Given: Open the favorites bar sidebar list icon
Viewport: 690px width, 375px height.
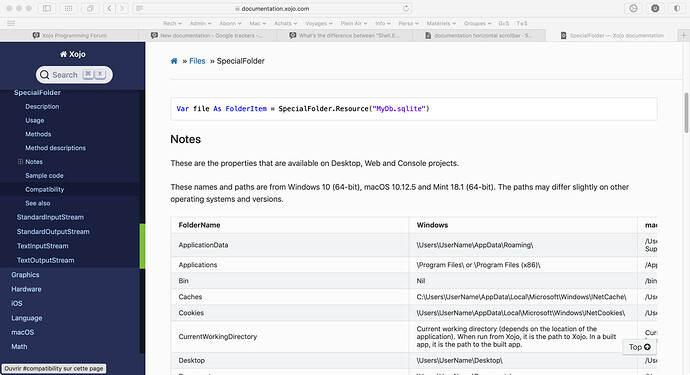Looking at the screenshot, I should click(11, 23).
